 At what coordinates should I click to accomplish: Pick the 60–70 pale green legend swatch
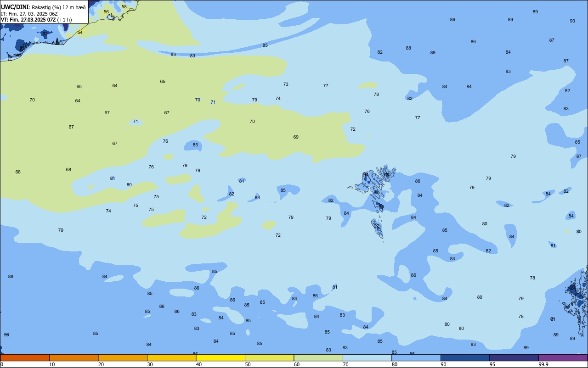[318, 357]
